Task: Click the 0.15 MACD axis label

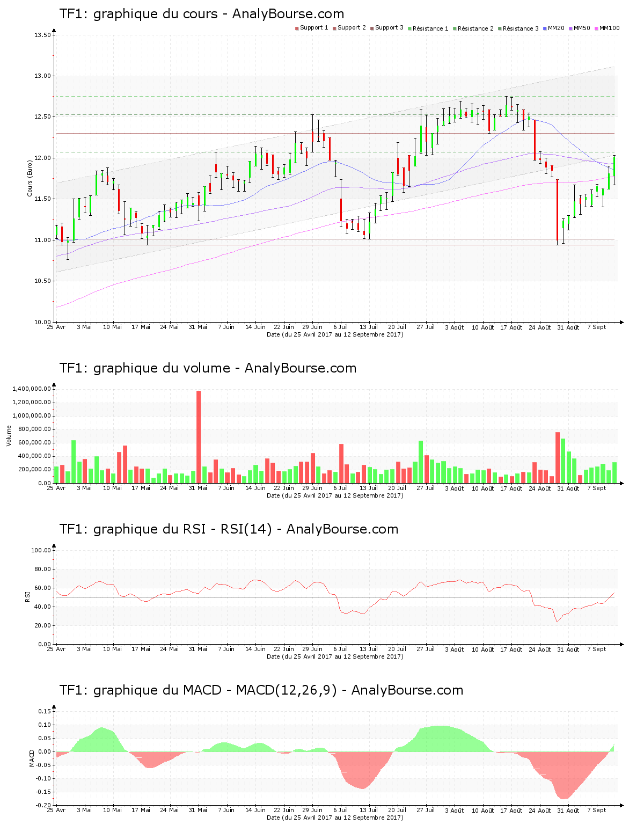Action: tap(45, 712)
